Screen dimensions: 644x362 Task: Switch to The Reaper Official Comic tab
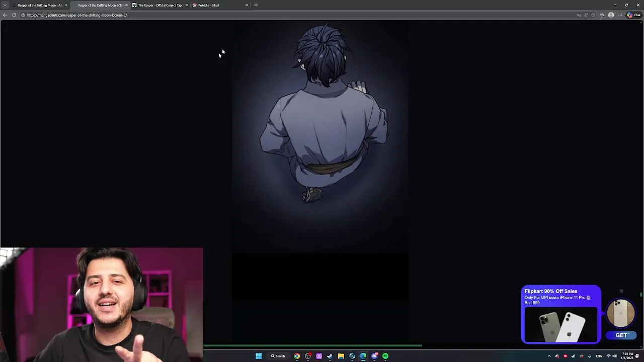pyautogui.click(x=160, y=5)
